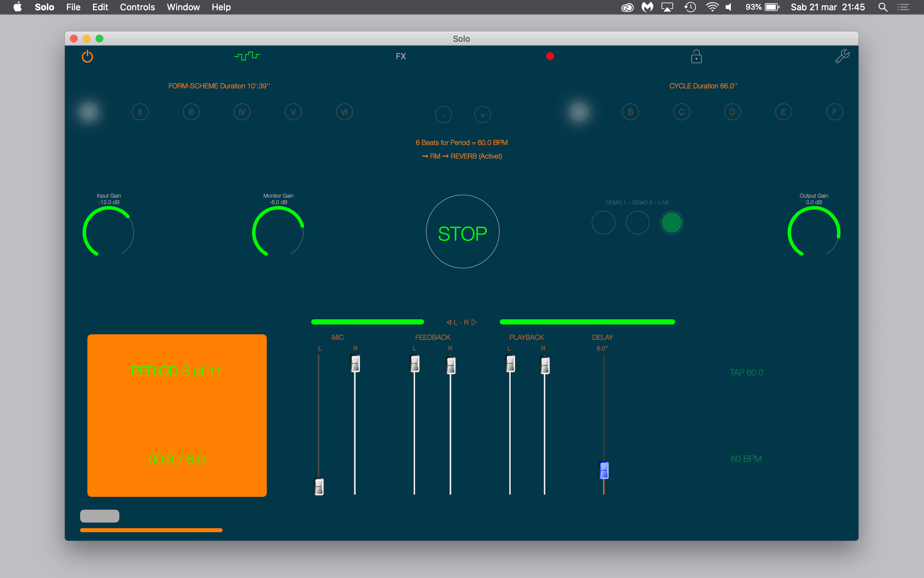The height and width of the screenshot is (578, 924).
Task: Decrease beats with minus button
Action: [443, 115]
